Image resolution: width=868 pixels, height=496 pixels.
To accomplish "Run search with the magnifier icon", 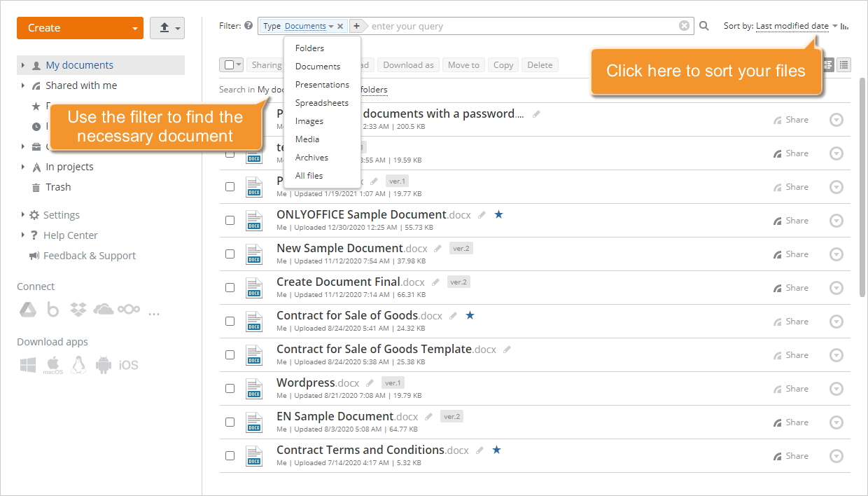I will point(703,25).
